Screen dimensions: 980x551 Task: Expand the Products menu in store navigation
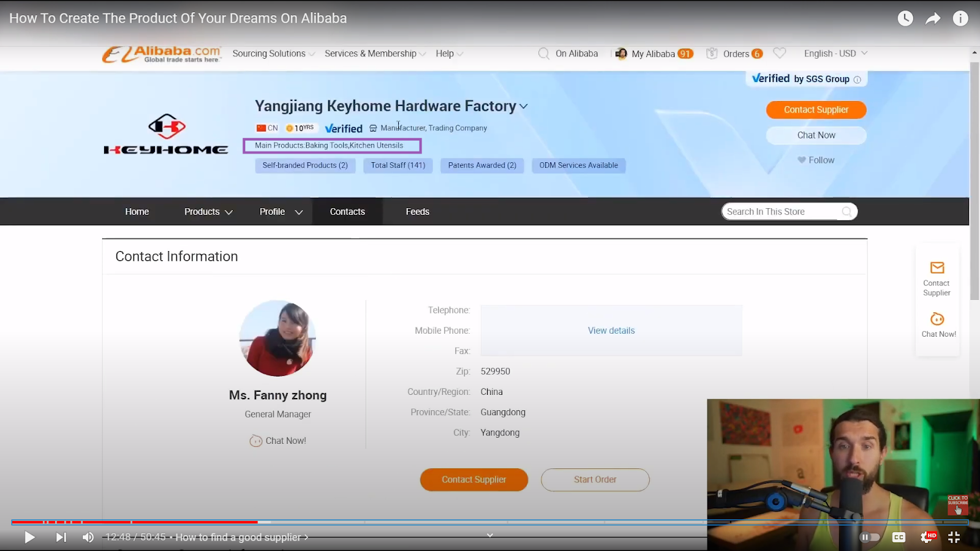click(208, 212)
